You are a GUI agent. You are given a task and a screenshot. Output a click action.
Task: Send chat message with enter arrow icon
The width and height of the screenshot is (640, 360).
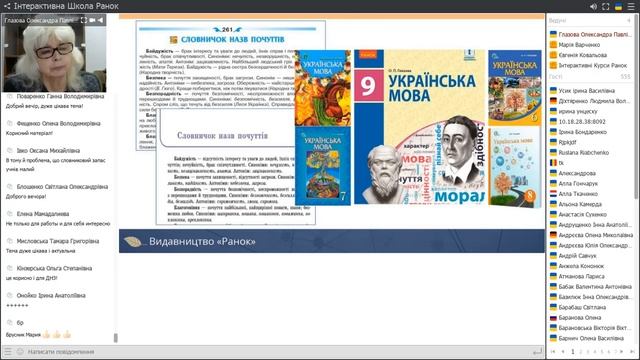coord(538,351)
